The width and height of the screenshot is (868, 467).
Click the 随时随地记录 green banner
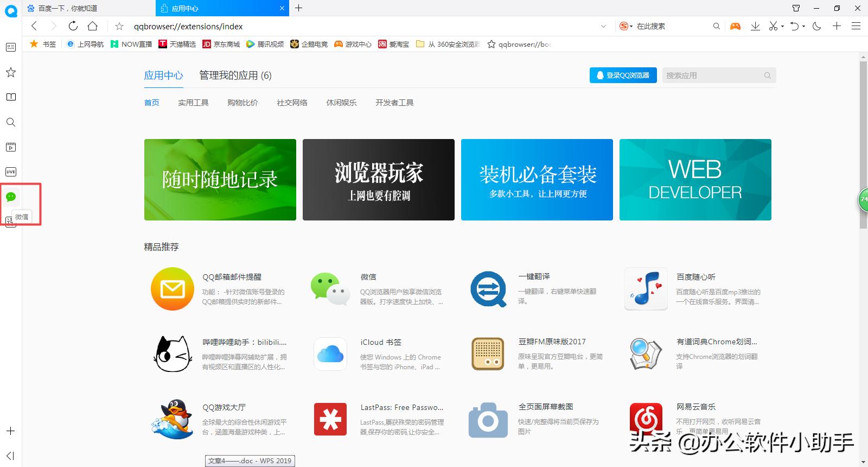220,180
